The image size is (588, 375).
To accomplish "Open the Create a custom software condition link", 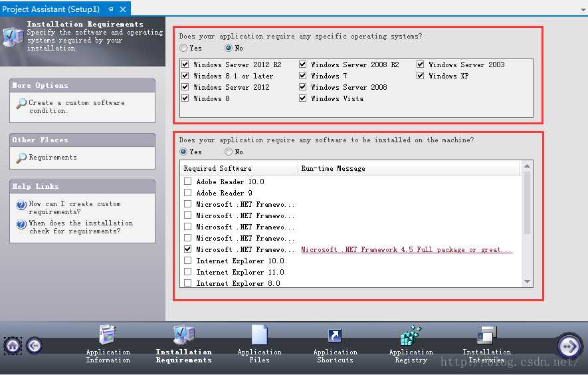I will pyautogui.click(x=76, y=106).
